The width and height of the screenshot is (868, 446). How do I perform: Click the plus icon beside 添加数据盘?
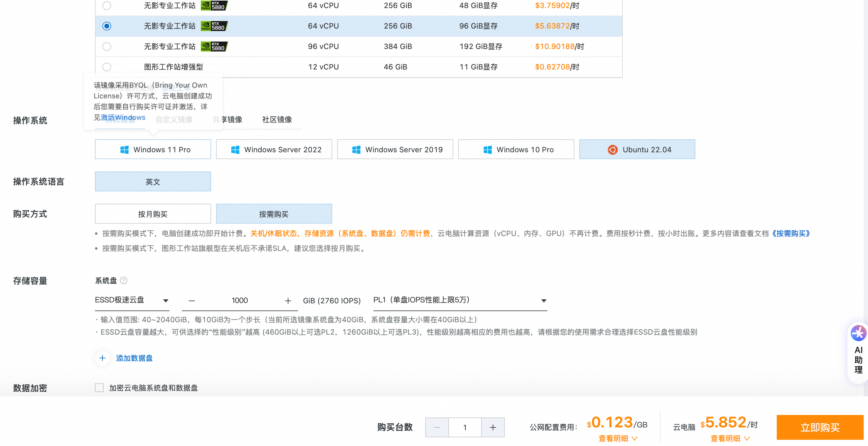tap(102, 358)
